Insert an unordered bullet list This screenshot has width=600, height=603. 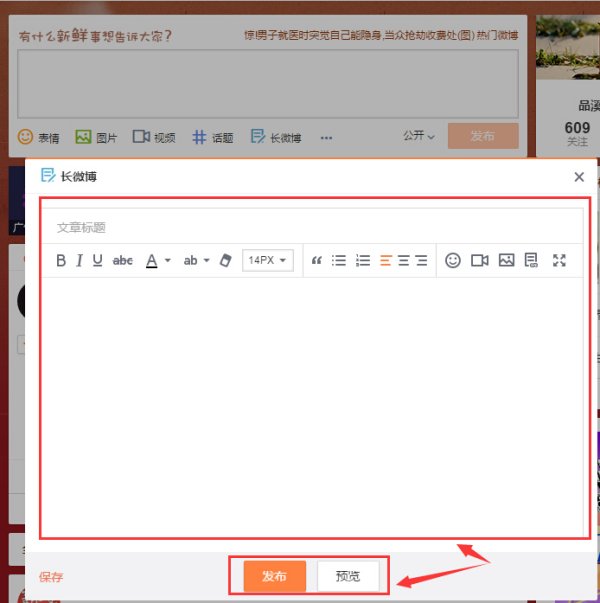tap(339, 260)
